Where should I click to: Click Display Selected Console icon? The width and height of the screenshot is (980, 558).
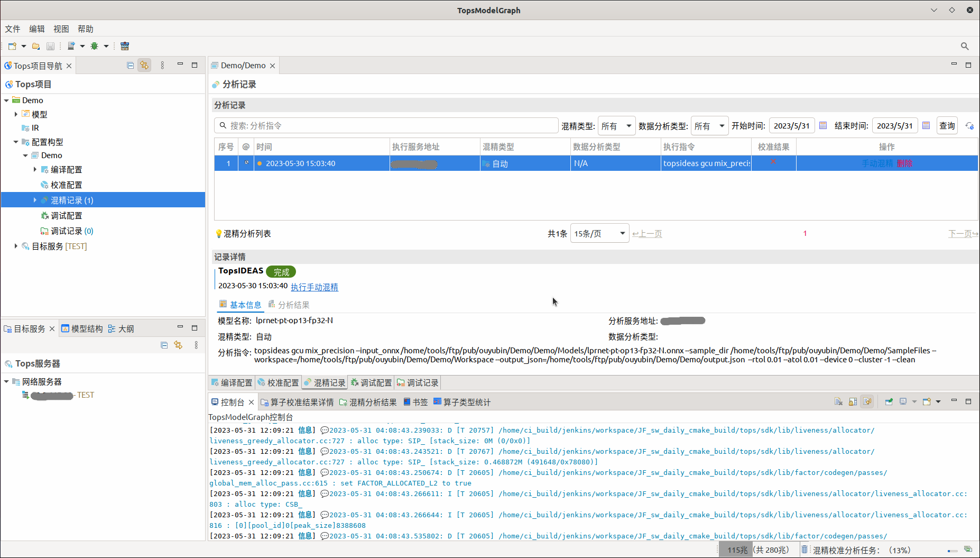[903, 402]
